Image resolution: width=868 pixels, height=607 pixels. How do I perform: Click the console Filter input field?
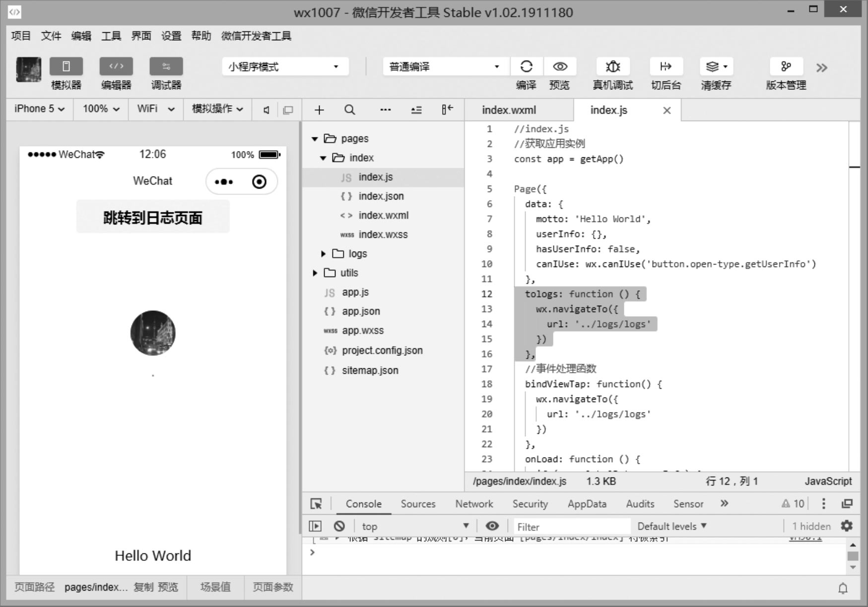pyautogui.click(x=572, y=527)
